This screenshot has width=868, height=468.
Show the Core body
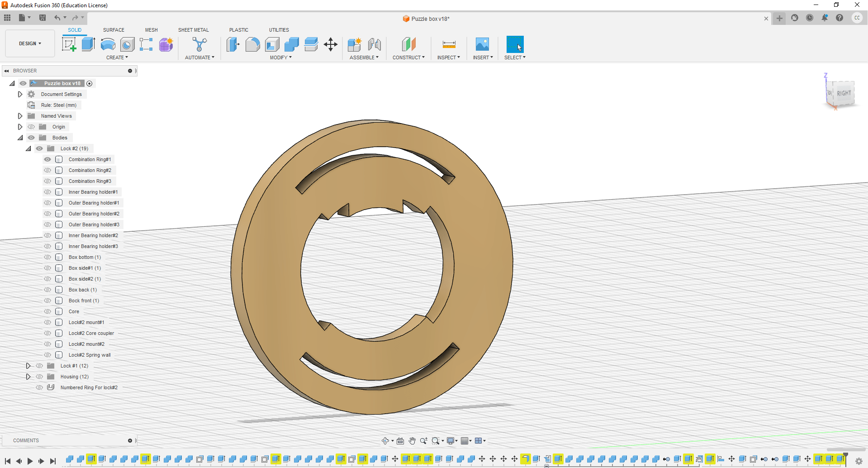coord(47,311)
